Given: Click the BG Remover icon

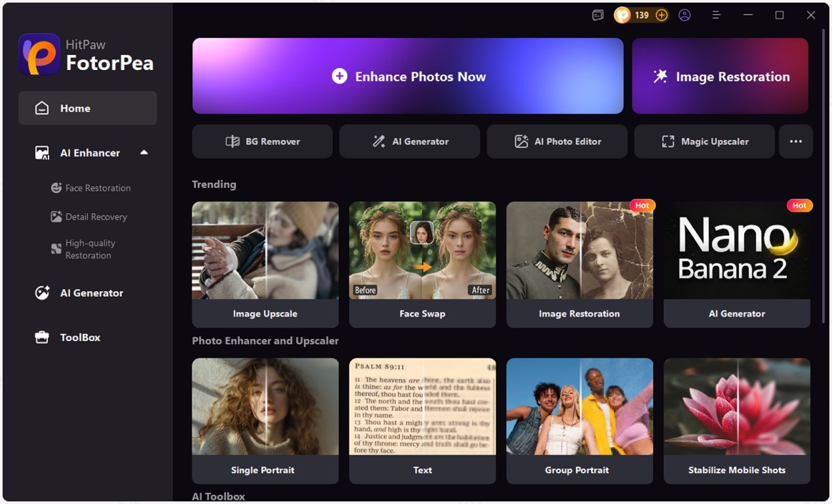Looking at the screenshot, I should point(233,142).
